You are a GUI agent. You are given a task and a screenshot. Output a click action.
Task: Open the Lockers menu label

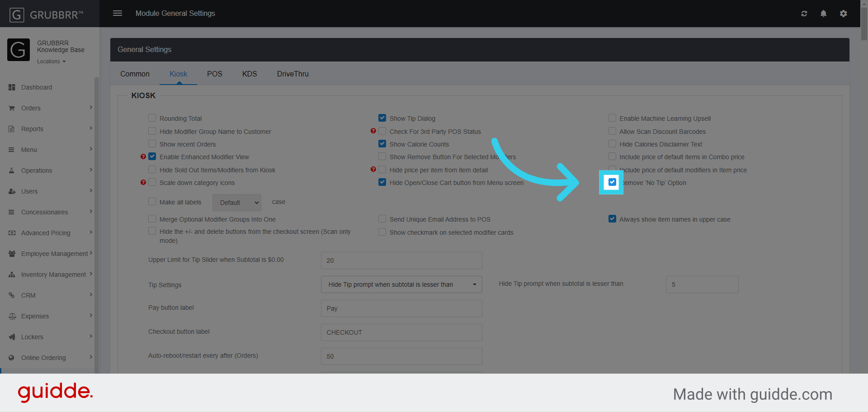(32, 337)
